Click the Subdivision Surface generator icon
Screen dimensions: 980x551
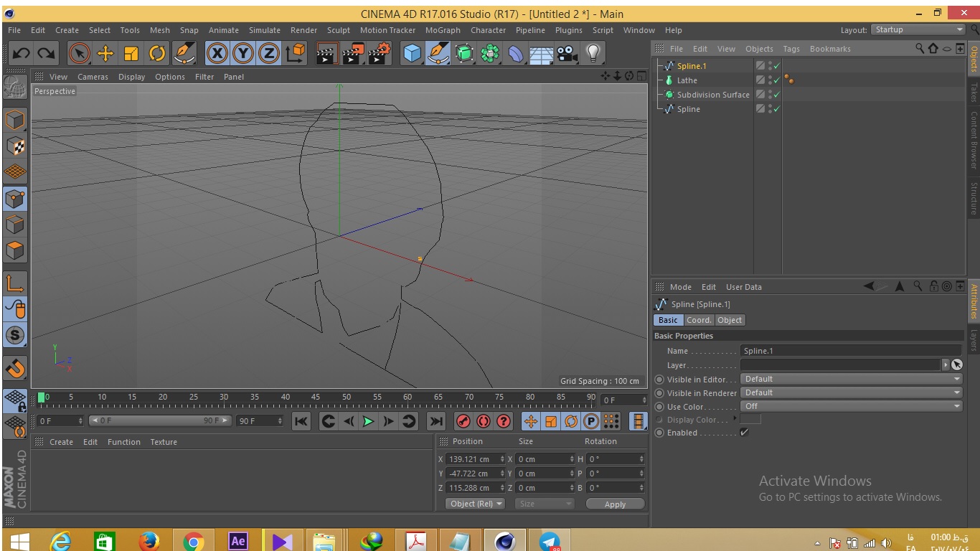tap(464, 53)
